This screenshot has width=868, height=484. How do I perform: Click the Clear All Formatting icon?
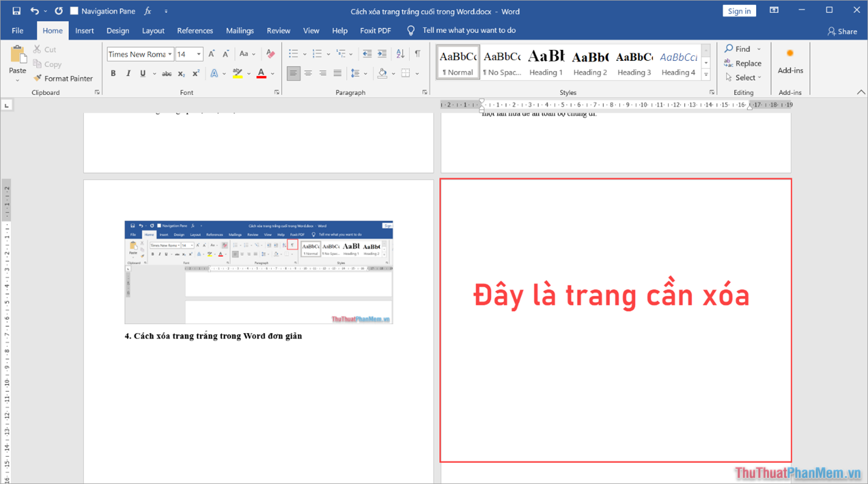pos(270,54)
